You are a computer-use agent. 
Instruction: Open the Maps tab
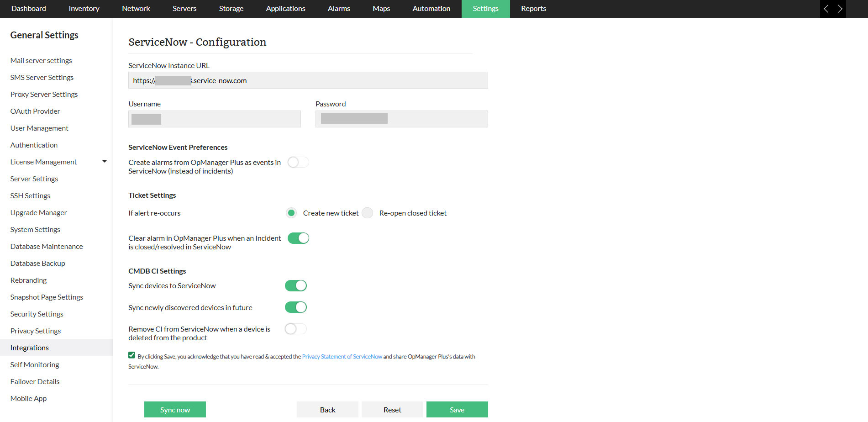tap(381, 9)
